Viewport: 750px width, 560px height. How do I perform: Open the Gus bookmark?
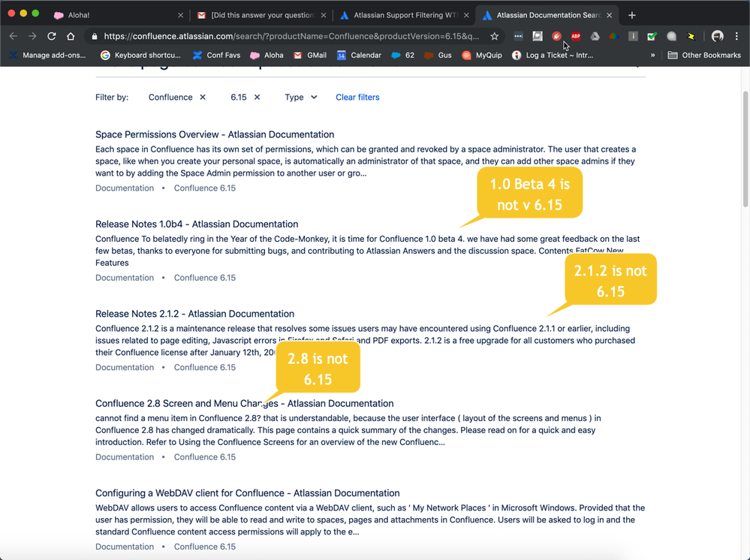tap(438, 55)
